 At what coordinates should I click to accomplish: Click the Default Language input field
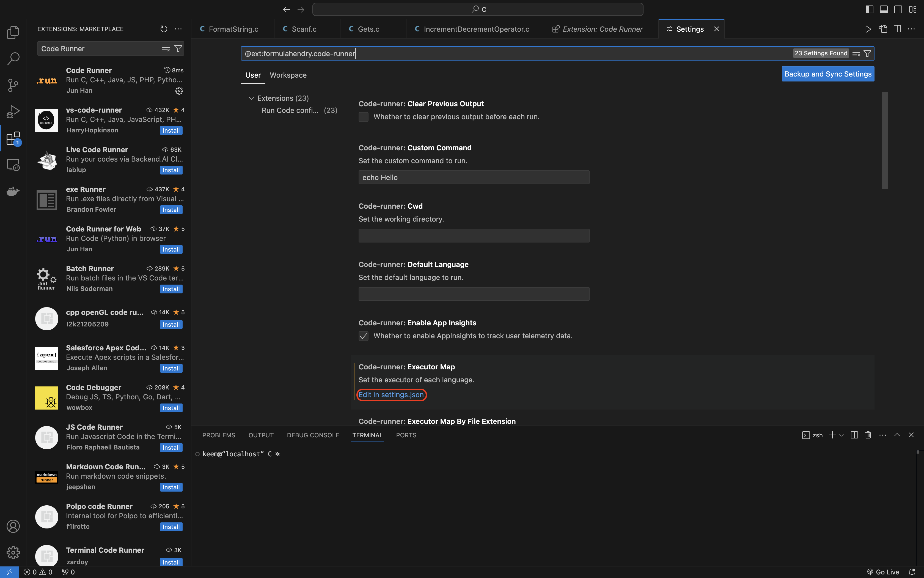click(x=474, y=294)
